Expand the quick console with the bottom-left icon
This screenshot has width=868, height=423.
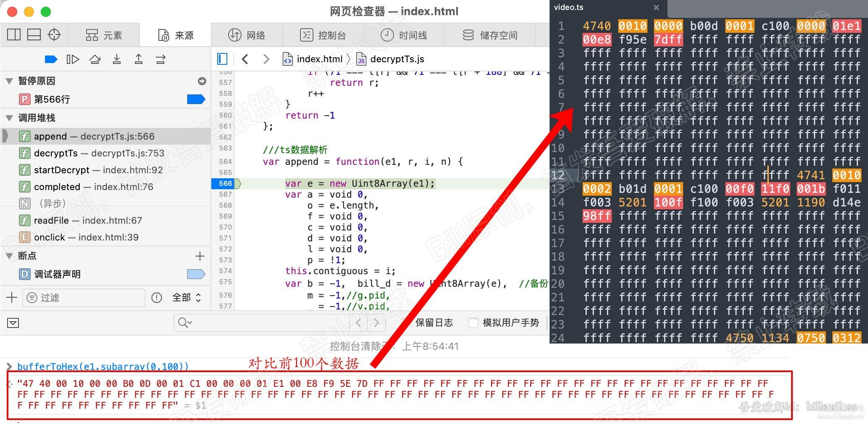pyautogui.click(x=13, y=323)
